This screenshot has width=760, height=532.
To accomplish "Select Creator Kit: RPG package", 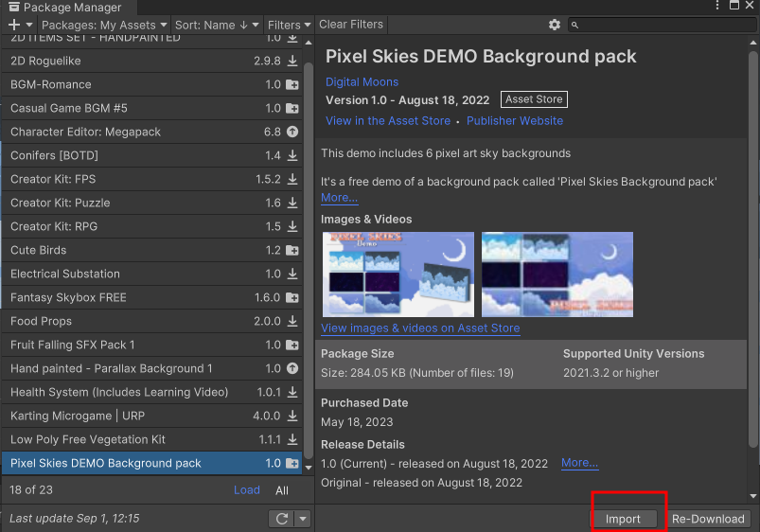I will click(x=152, y=226).
